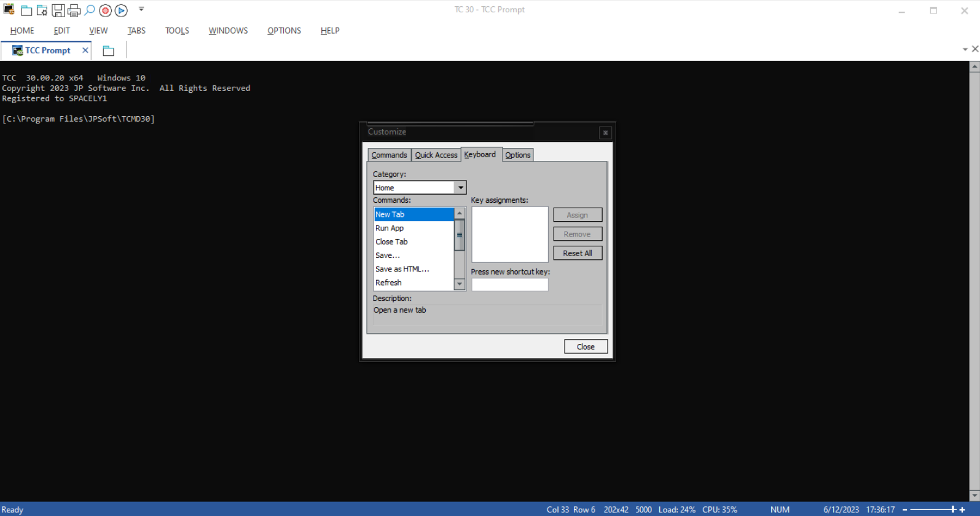Click the Commands list scroll down arrow

[459, 284]
